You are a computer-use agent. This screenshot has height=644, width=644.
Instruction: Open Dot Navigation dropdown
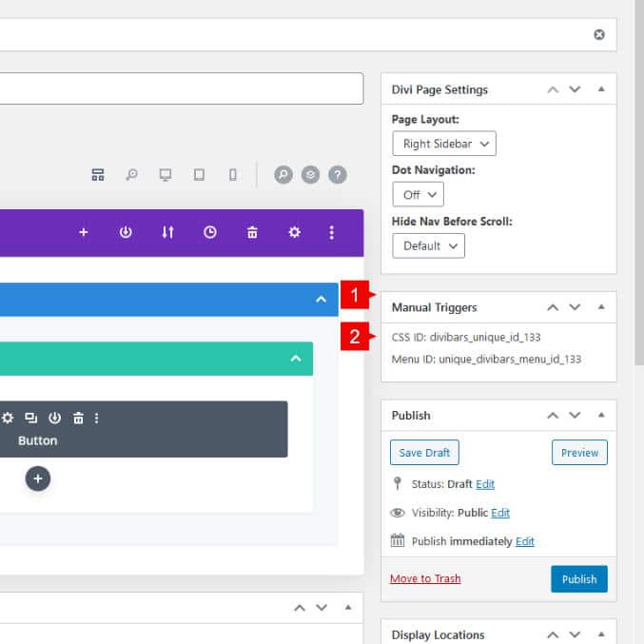418,194
